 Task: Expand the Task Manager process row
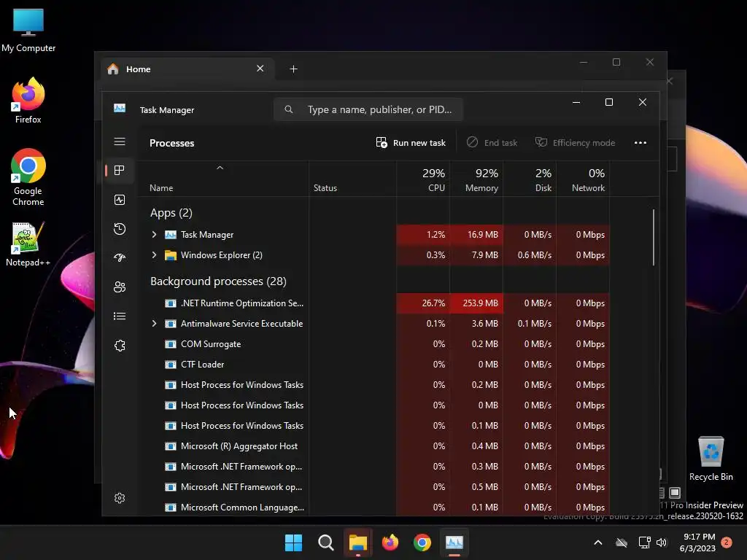coord(154,234)
